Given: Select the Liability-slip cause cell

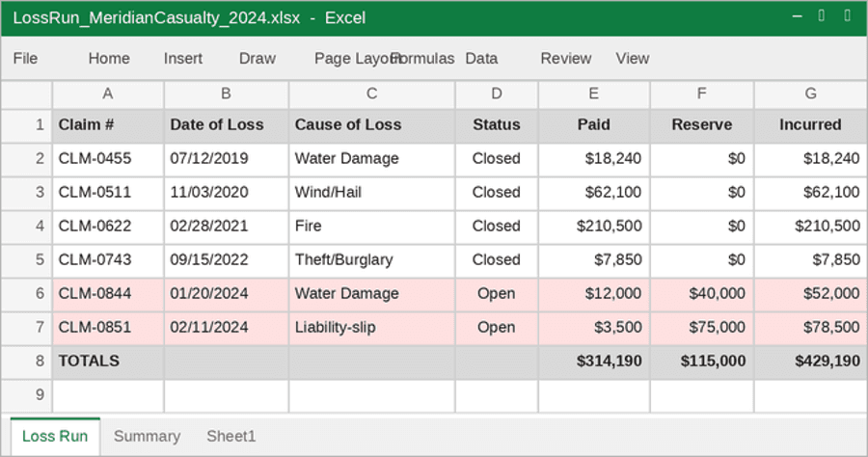Looking at the screenshot, I should [371, 328].
